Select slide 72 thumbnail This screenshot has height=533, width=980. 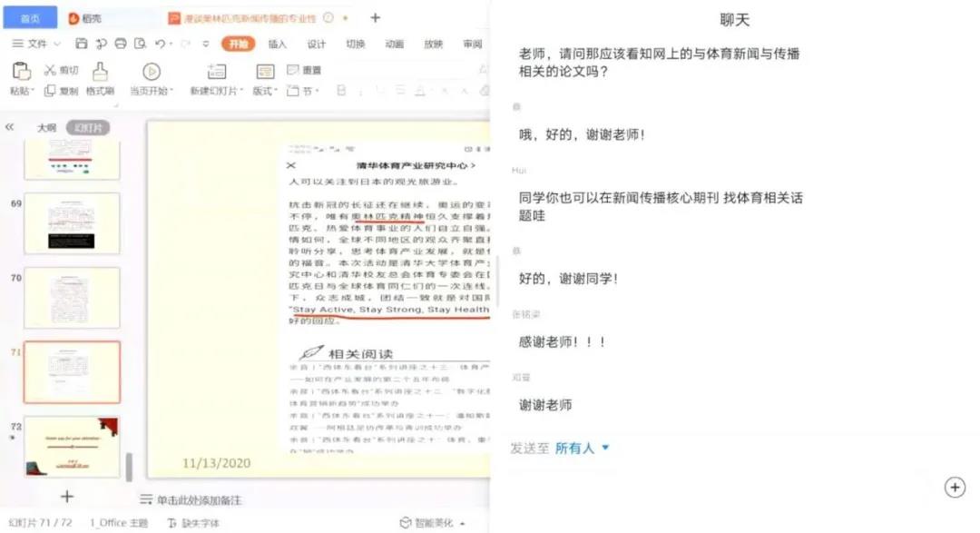tap(72, 446)
